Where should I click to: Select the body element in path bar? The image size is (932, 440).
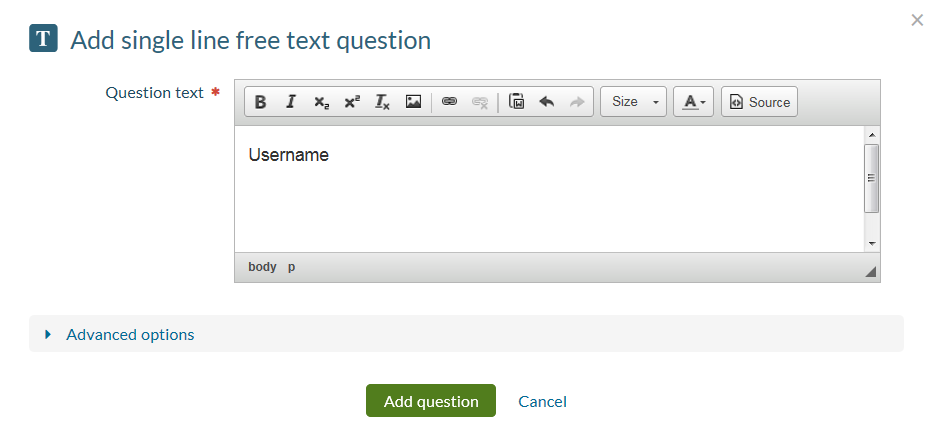(262, 267)
